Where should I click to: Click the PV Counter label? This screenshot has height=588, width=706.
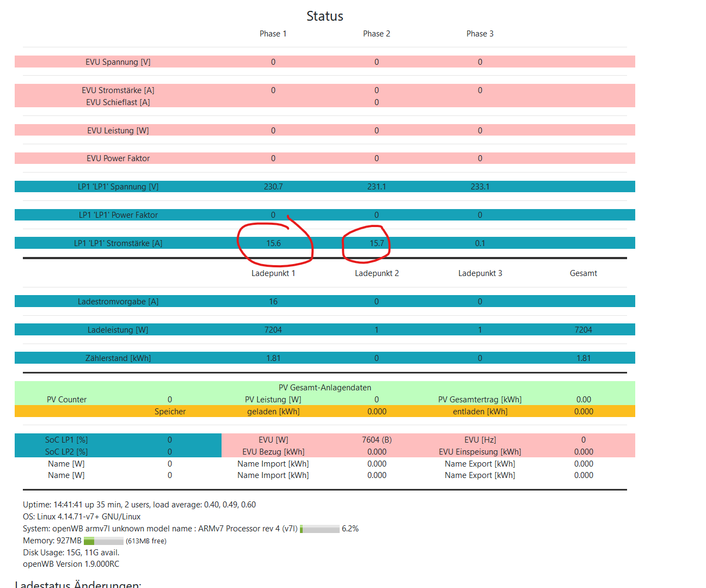66,400
